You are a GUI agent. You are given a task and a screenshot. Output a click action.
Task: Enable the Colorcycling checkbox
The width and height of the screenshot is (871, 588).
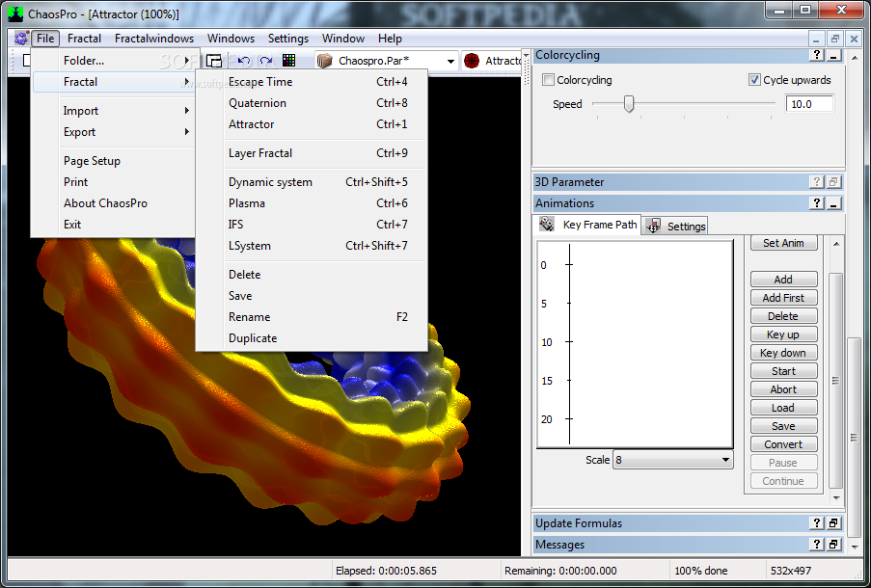(548, 80)
